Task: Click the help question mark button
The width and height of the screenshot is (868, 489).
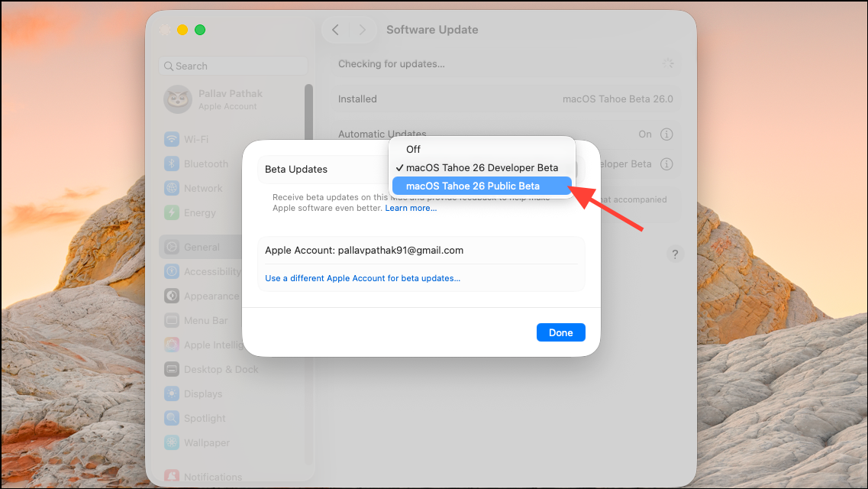Action: [x=675, y=254]
